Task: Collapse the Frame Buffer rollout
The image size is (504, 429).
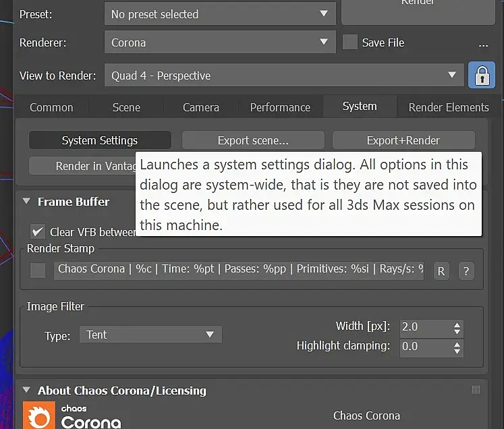Action: tap(26, 201)
